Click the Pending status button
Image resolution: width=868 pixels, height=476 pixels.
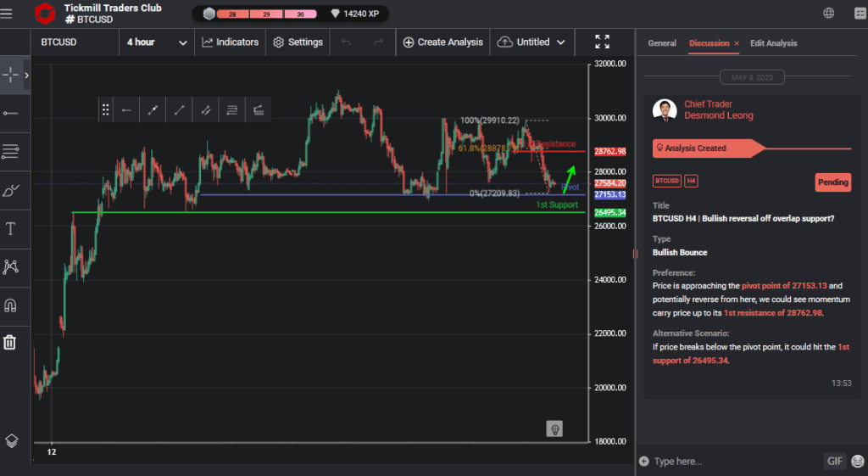pyautogui.click(x=833, y=182)
